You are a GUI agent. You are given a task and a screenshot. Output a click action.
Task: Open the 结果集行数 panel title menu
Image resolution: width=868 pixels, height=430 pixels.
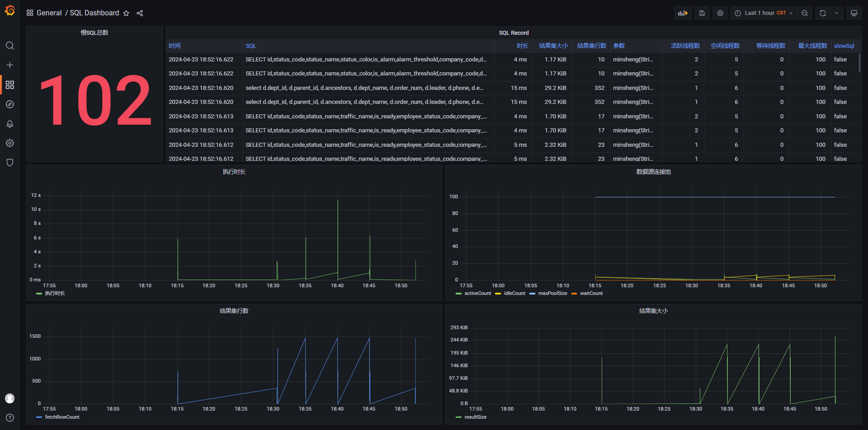(234, 311)
